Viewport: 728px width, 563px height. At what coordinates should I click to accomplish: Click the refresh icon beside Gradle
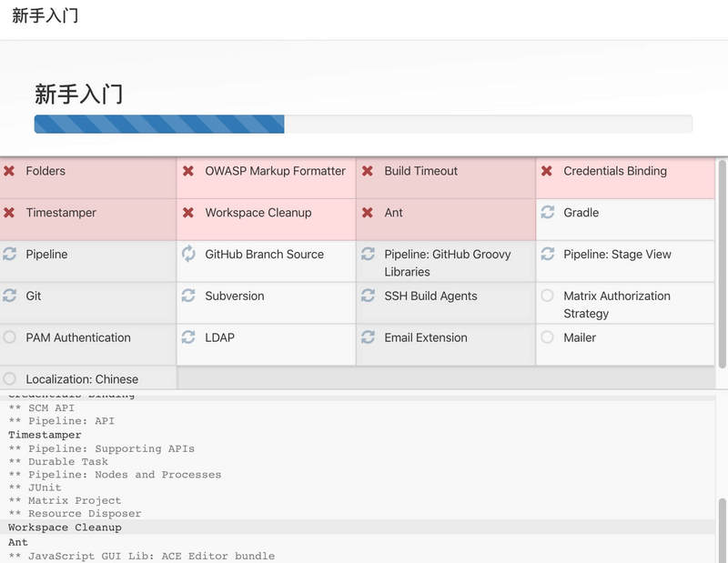click(x=548, y=212)
